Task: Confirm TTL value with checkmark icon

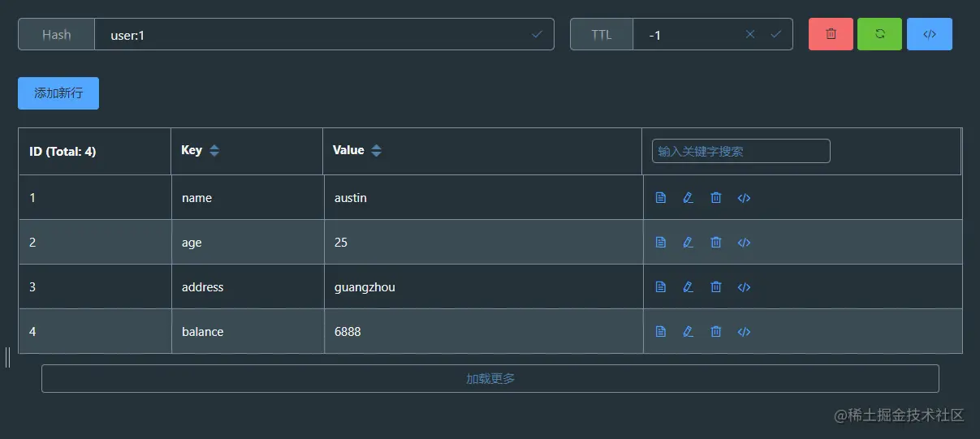Action: [x=775, y=34]
